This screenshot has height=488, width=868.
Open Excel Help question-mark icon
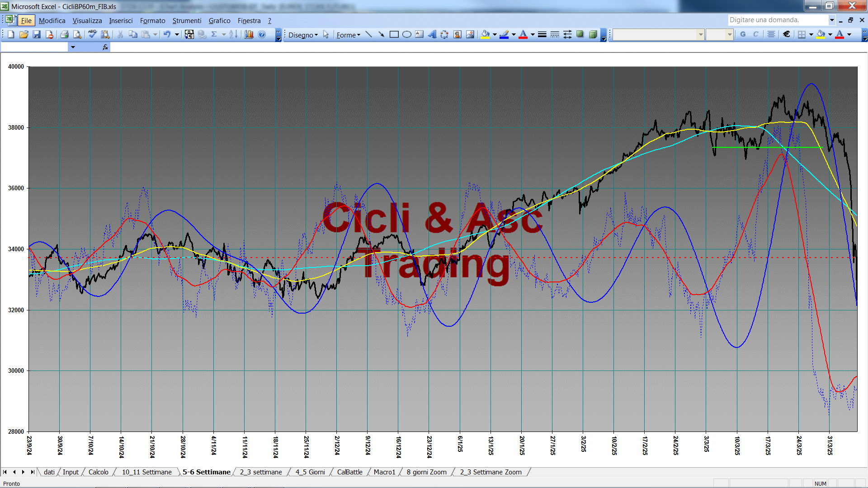(x=262, y=34)
